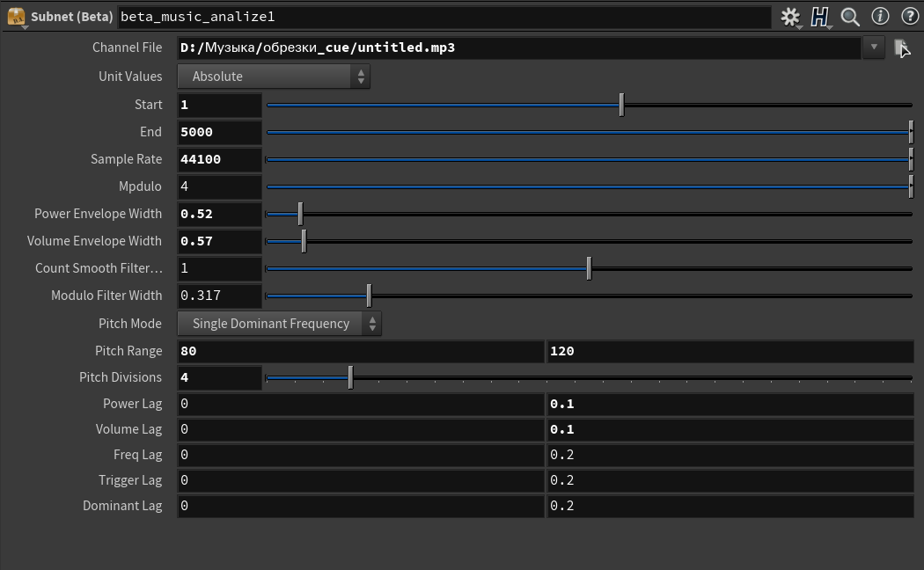Click the Pitch Divisions slider handle

click(350, 377)
